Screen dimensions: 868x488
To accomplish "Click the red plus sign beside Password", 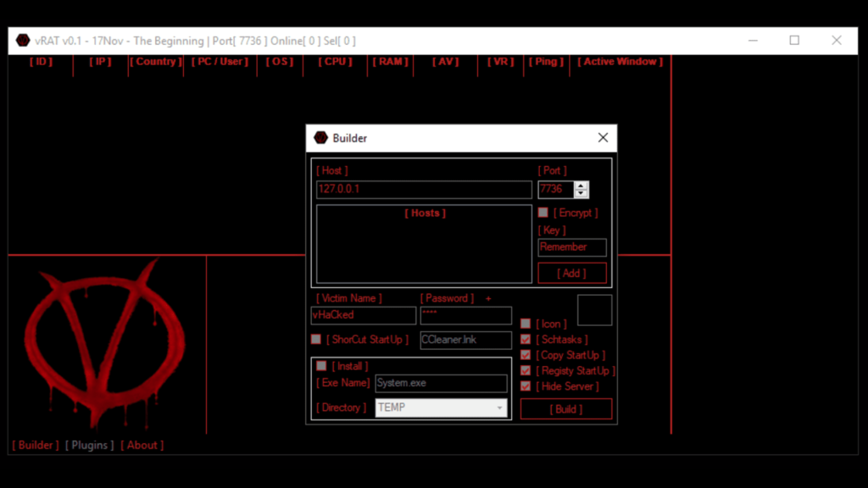I will (488, 299).
